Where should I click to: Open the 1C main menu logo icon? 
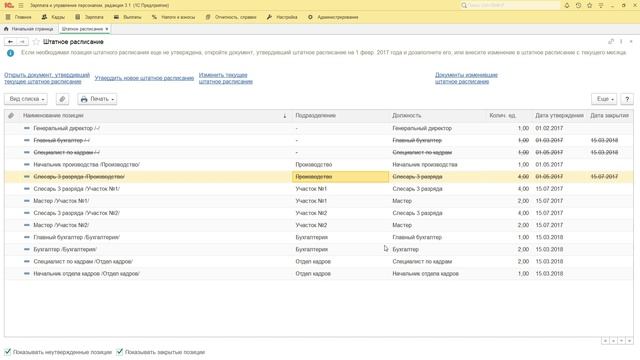(x=9, y=5)
